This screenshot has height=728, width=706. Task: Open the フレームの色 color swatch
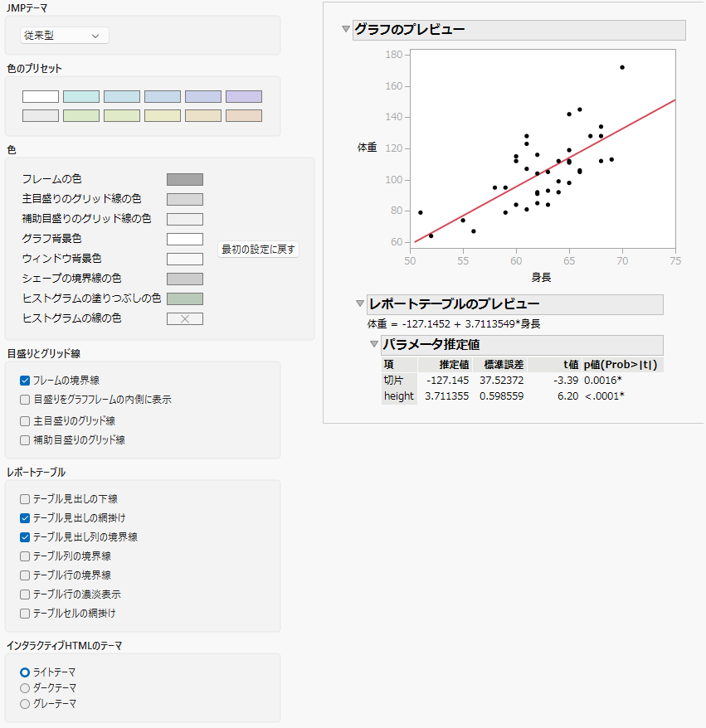tap(185, 179)
